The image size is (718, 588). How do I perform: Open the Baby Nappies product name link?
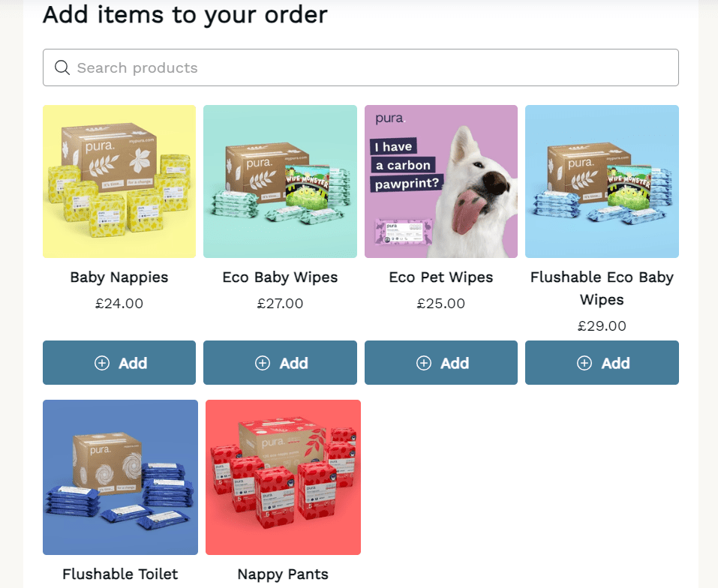point(119,277)
